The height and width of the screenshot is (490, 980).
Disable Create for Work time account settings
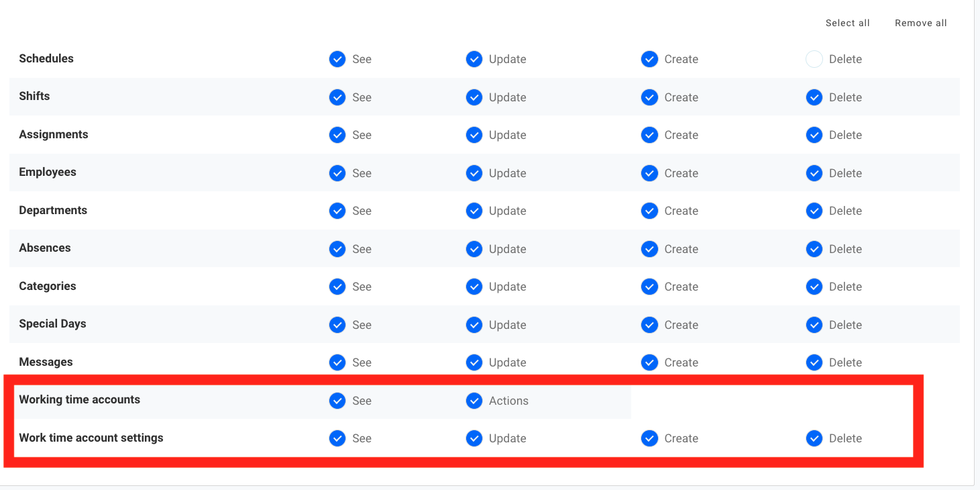point(649,438)
